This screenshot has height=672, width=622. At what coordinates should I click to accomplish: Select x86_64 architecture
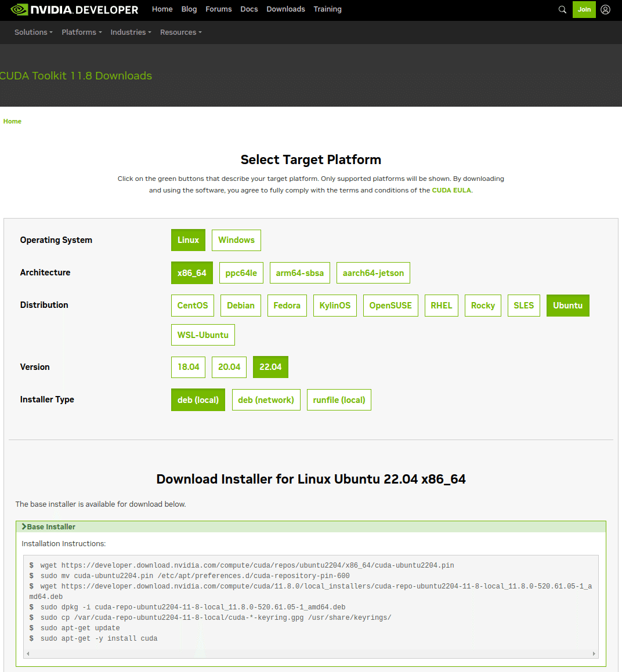(x=191, y=273)
